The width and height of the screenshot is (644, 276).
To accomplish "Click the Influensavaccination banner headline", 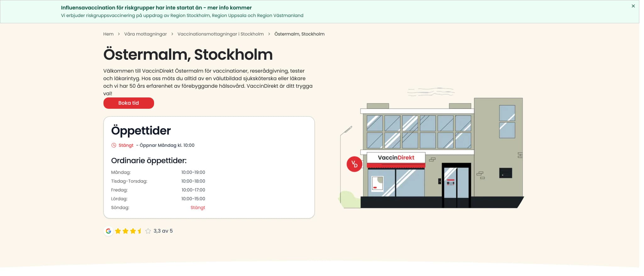I will pos(156,8).
